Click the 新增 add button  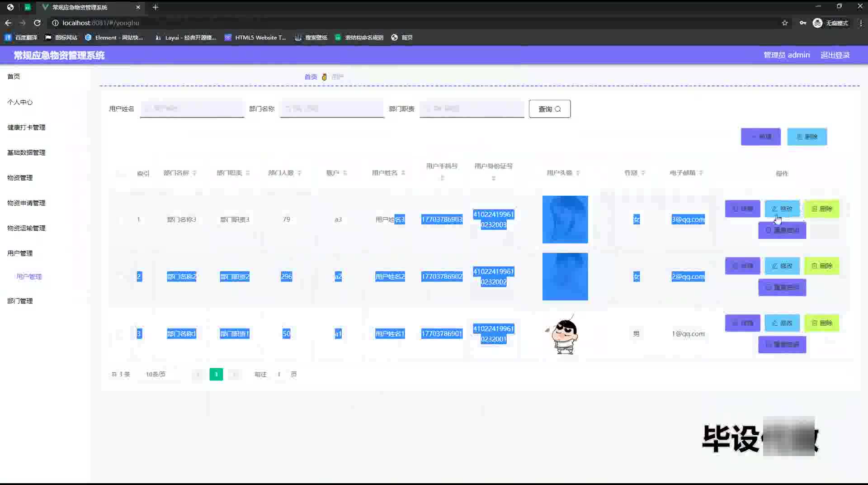click(761, 137)
